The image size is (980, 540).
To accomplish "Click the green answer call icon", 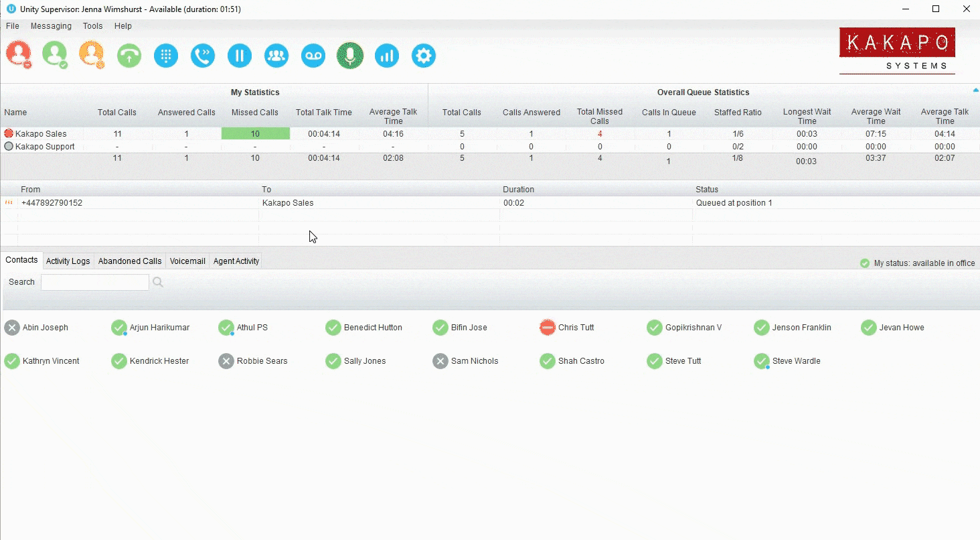I will [x=129, y=56].
